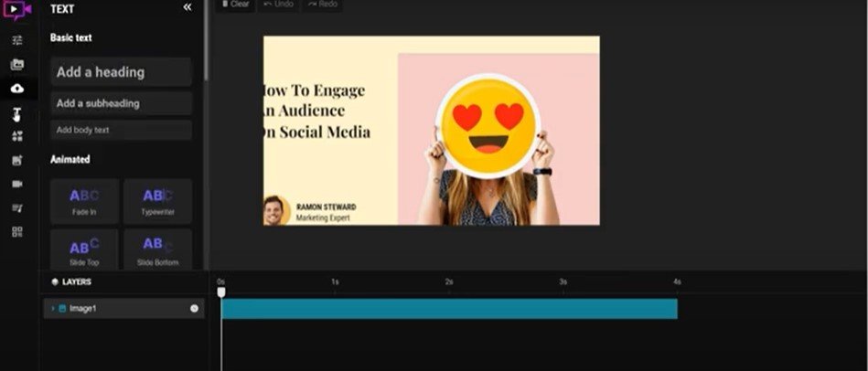Open the video camera sidebar icon
The image size is (868, 371).
(17, 184)
